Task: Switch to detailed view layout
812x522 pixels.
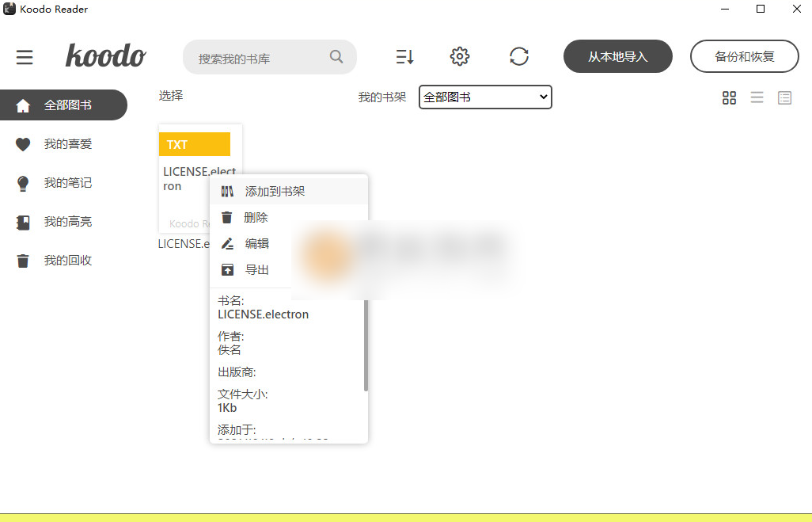Action: coord(784,97)
